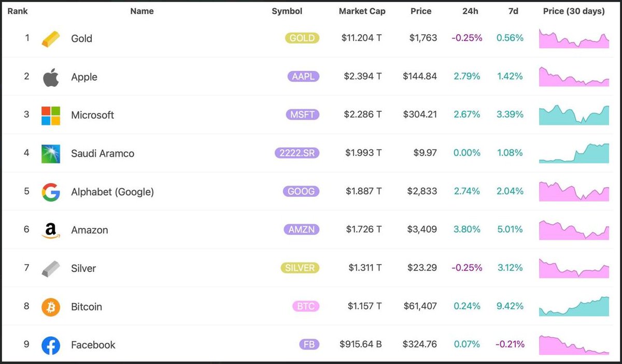Select Bitcoin 7d change 9.42%
Viewport: 622px width, 364px height.
pos(510,306)
